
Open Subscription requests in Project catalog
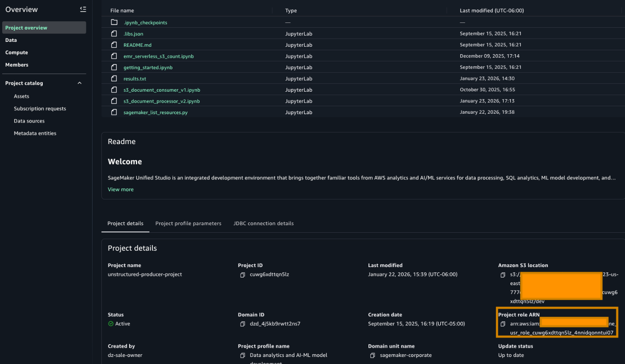[40, 109]
